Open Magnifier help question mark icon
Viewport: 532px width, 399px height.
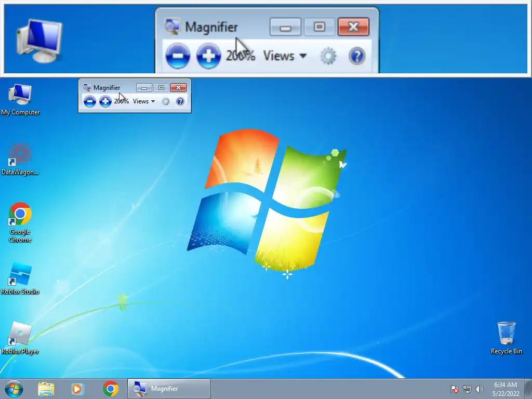pyautogui.click(x=180, y=101)
